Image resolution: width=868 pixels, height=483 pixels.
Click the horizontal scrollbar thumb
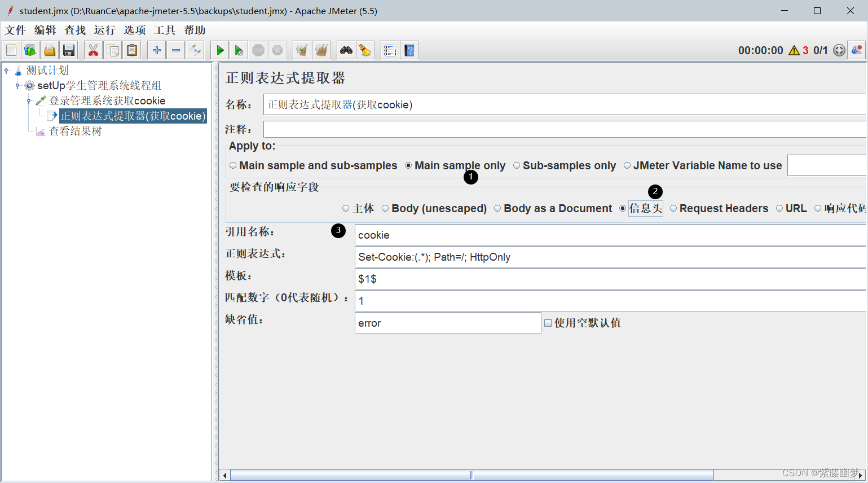472,475
